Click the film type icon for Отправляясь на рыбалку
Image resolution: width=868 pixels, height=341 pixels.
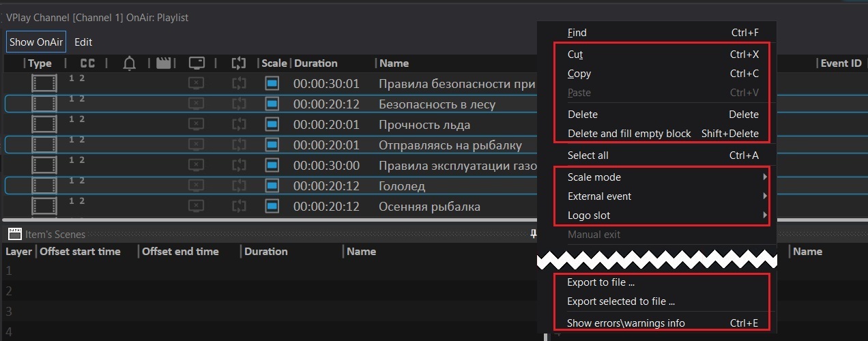pos(44,145)
